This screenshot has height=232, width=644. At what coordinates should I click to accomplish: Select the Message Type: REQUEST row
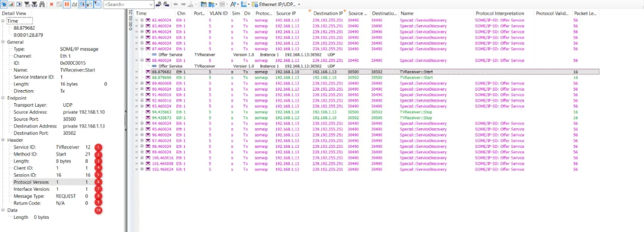[x=52, y=196]
